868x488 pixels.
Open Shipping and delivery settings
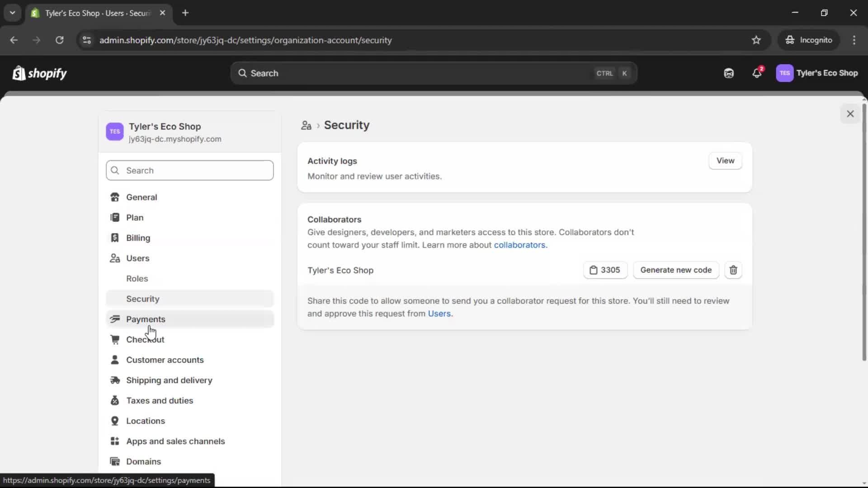tap(169, 380)
